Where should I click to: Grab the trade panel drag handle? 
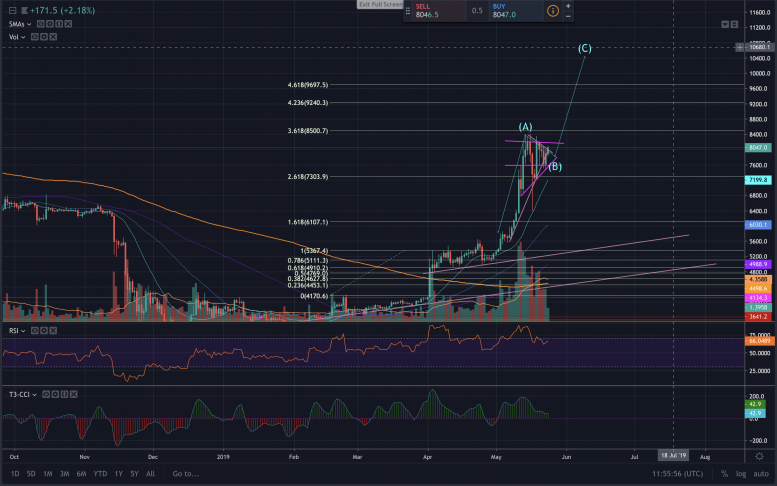tap(408, 11)
